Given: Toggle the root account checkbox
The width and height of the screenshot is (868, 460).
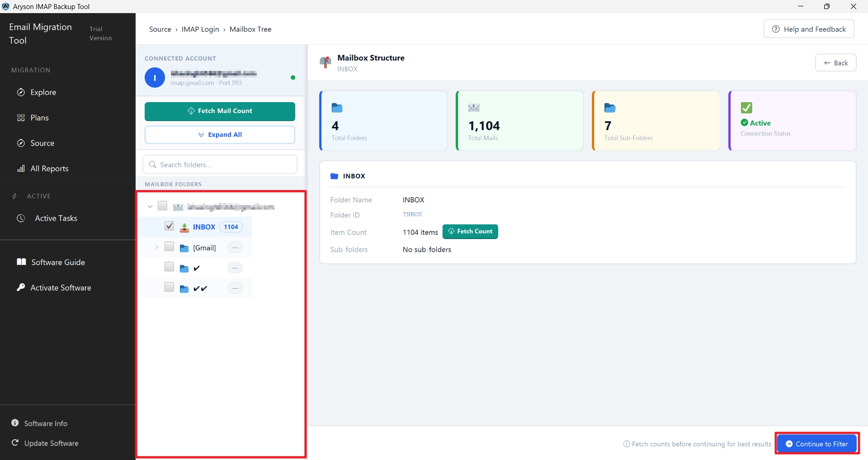Looking at the screenshot, I should coord(162,206).
